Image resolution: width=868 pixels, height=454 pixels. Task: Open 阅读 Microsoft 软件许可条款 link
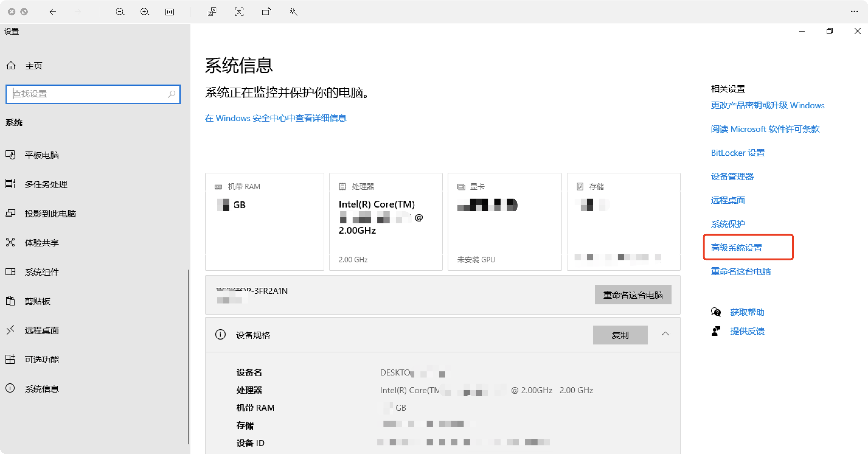pyautogui.click(x=765, y=129)
